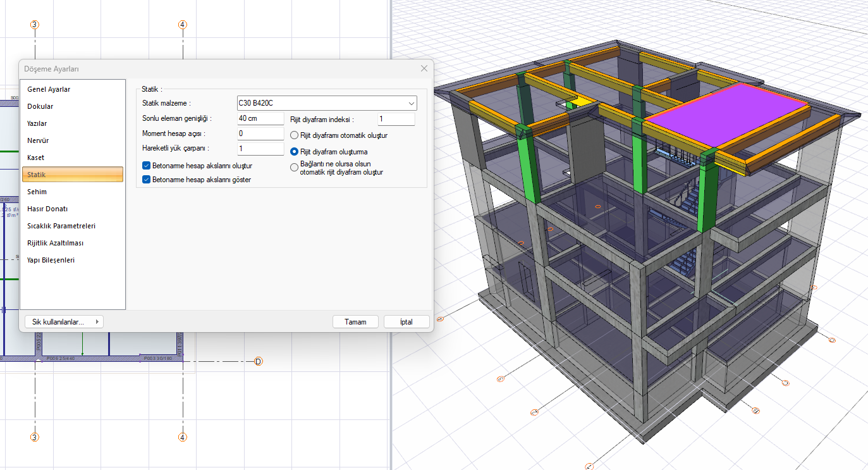Click the Hareketli yük çarpanı field

(x=260, y=149)
